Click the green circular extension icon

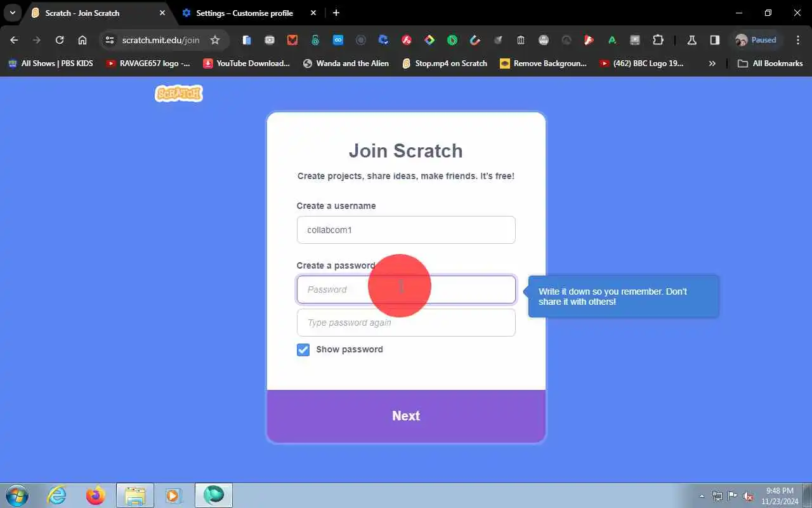tap(452, 40)
